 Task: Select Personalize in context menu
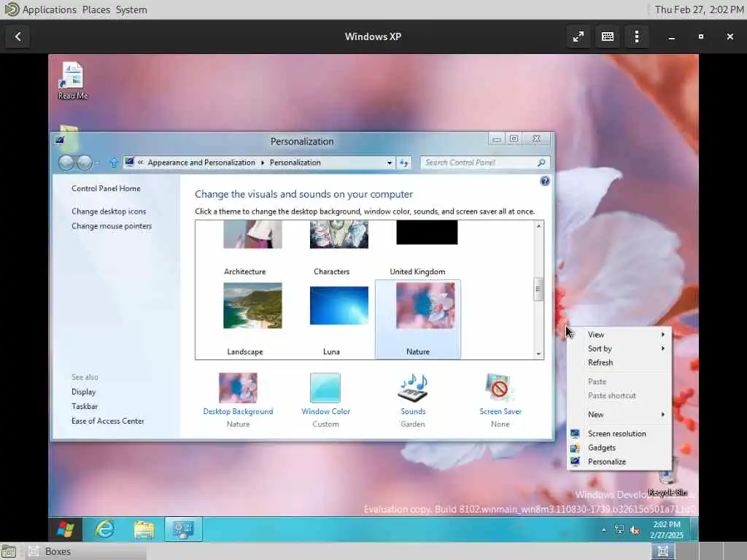pyautogui.click(x=619, y=462)
